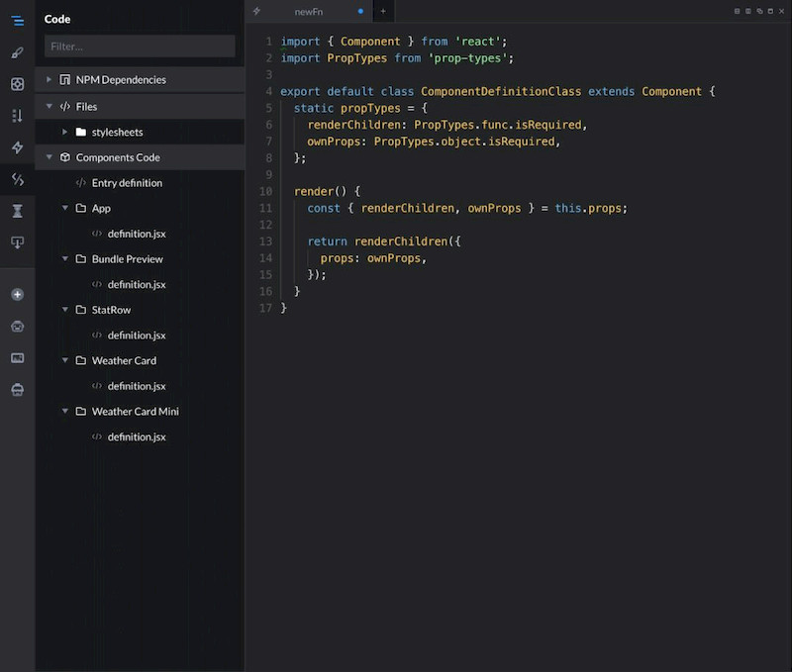Screen dimensions: 792x672
Task: Select the Components Code label
Action: click(x=118, y=157)
